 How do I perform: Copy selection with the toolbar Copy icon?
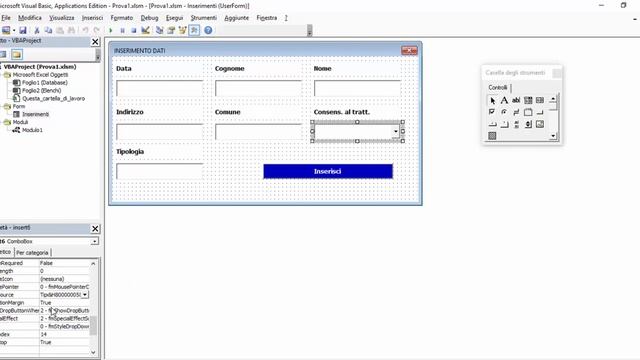coord(48,30)
